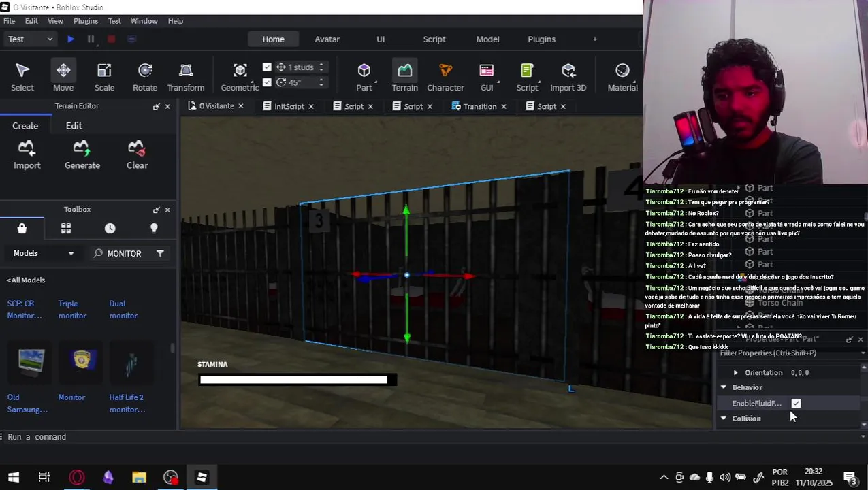Screen dimensions: 868x490
Task: Open the File menu
Action: click(x=9, y=21)
